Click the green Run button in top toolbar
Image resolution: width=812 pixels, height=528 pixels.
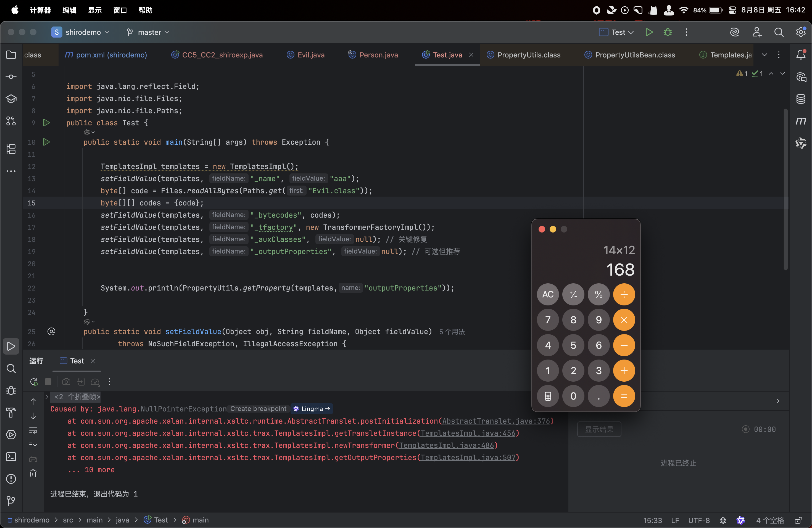pos(648,32)
